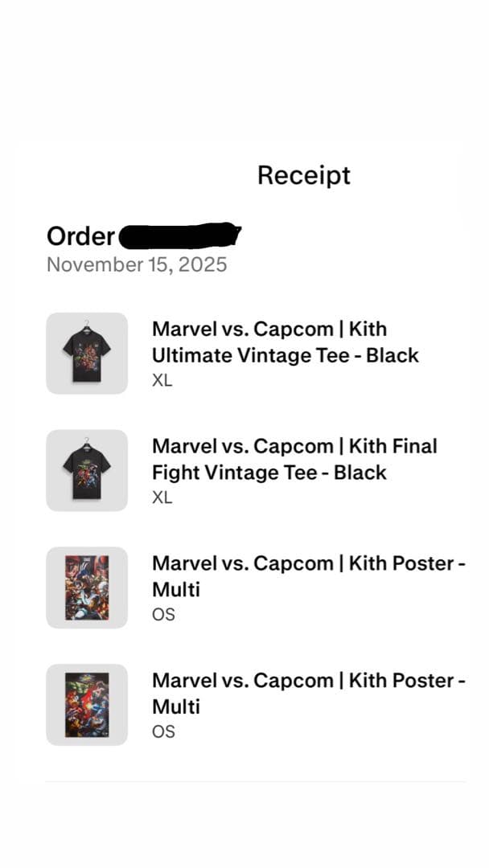
Task: Open the first Kith Poster - Multi product link
Action: pos(308,576)
